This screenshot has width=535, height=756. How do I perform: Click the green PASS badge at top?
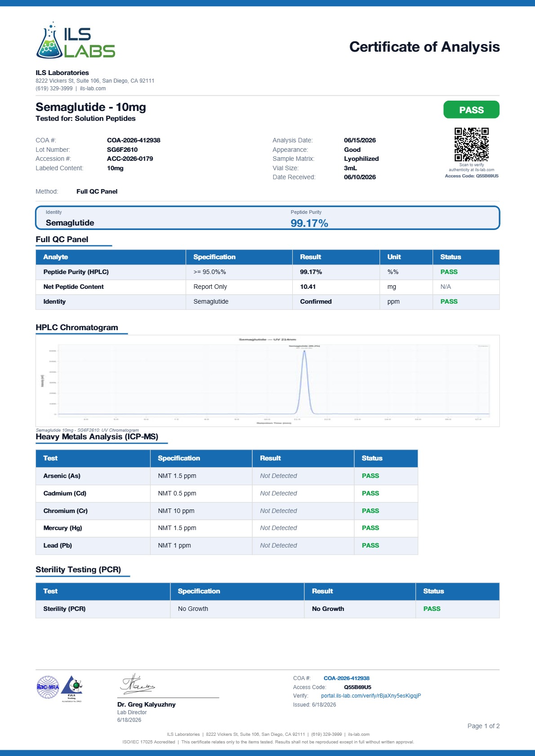tap(471, 110)
